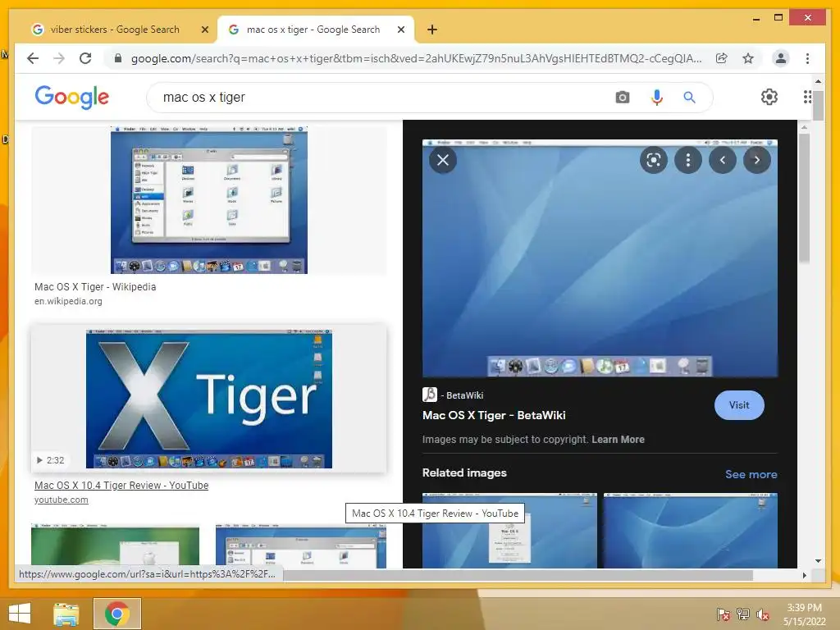Open preview panel more options menu

tap(688, 160)
